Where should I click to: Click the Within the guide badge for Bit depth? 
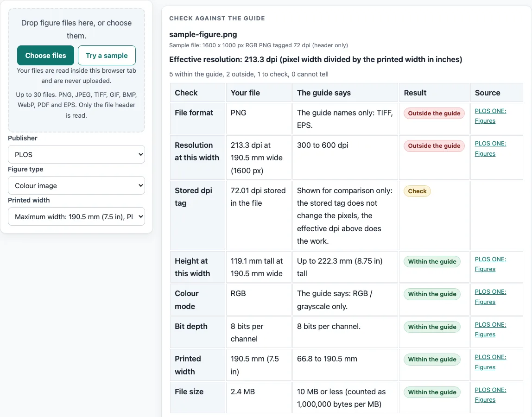click(432, 327)
